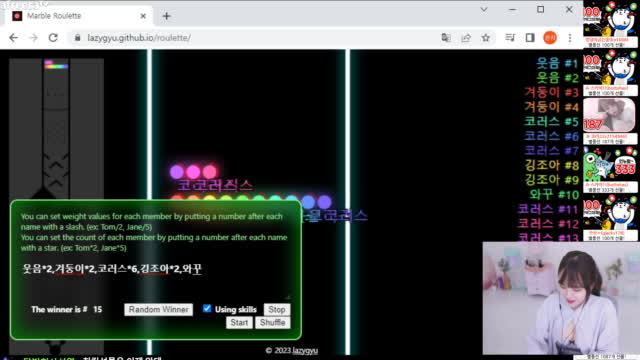
Task: Open the translate page icon
Action: (x=446, y=38)
